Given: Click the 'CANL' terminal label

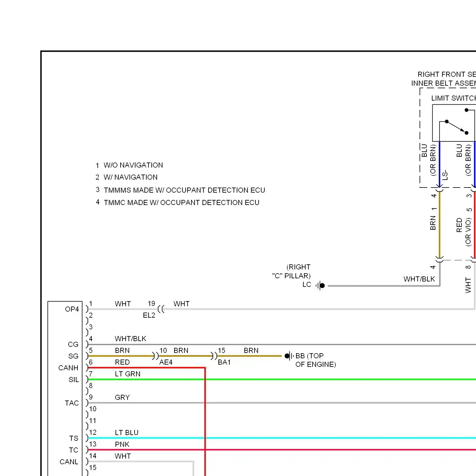Looking at the screenshot, I should pyautogui.click(x=69, y=462).
